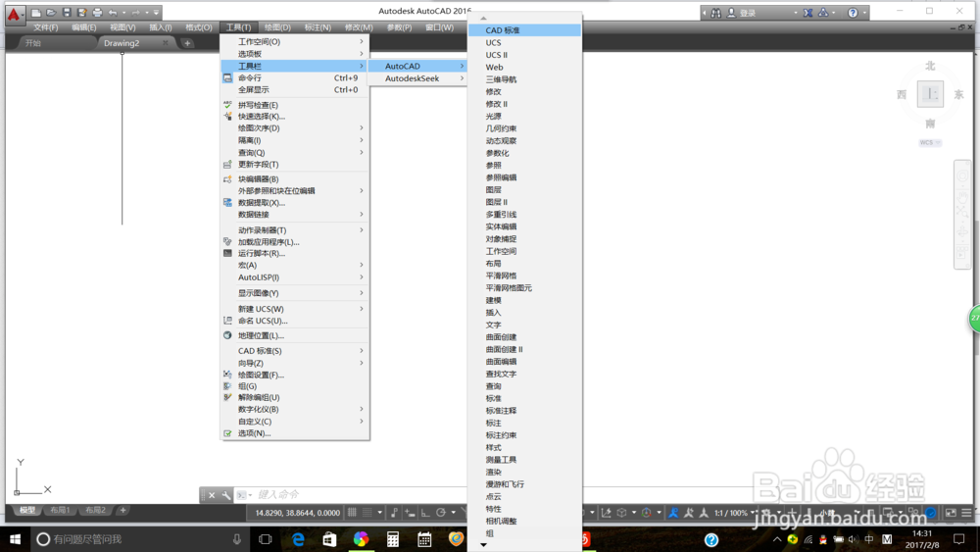Open Calculator from the taskbar
This screenshot has width=980, height=552.
pos(393,539)
